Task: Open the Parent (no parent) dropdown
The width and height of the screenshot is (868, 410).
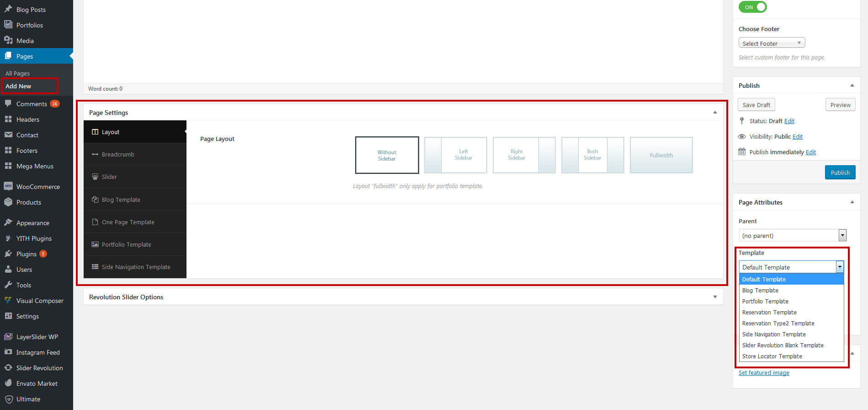Action: click(x=793, y=235)
